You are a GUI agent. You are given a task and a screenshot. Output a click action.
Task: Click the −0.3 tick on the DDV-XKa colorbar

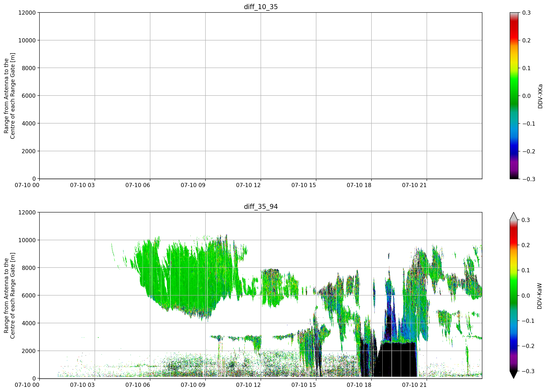(x=529, y=179)
